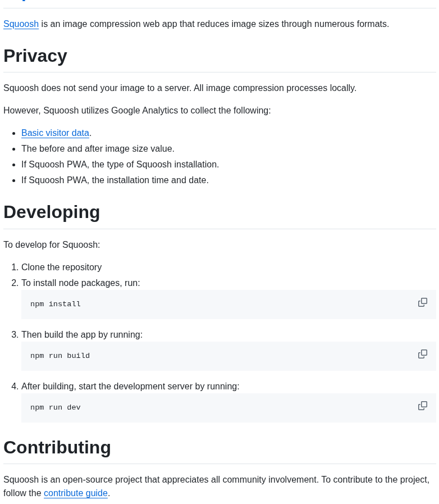
Task: Click the Contributing heading
Action: [x=57, y=447]
